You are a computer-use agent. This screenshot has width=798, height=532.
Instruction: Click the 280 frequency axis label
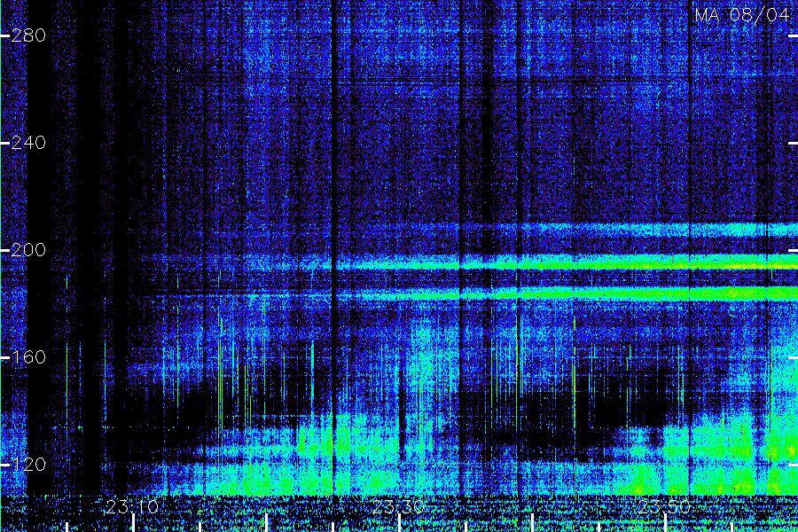tap(28, 35)
